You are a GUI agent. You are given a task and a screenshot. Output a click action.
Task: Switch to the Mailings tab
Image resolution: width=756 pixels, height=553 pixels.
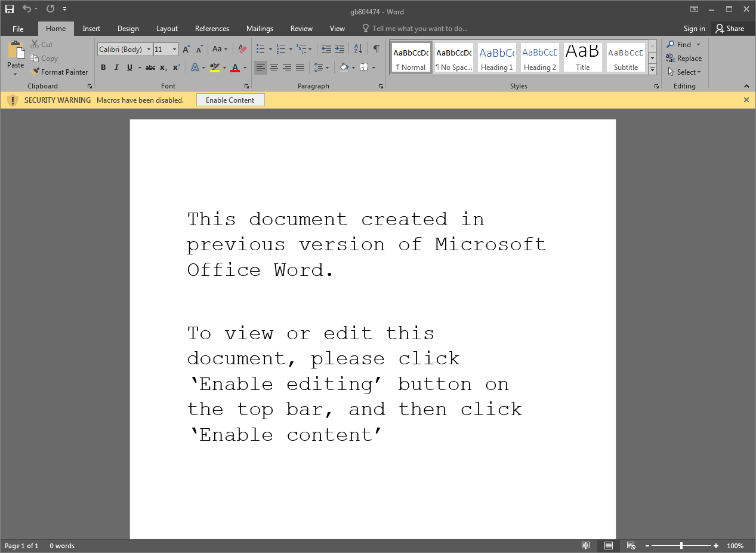(x=260, y=29)
